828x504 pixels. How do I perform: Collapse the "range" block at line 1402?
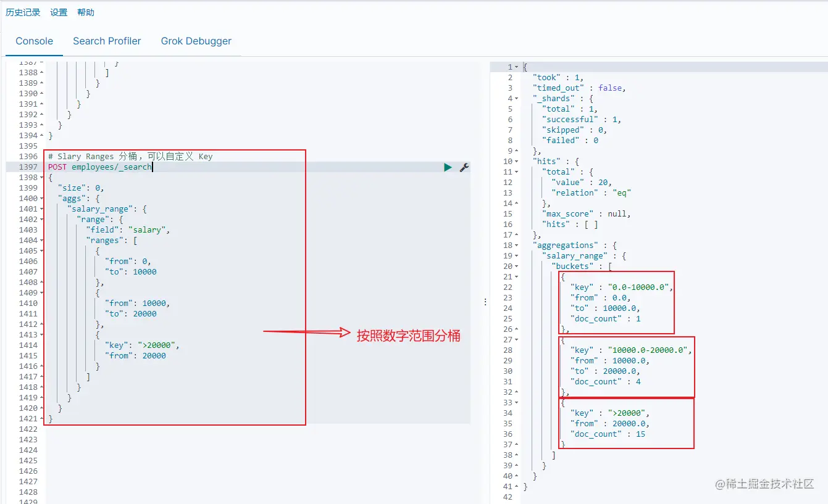pyautogui.click(x=41, y=220)
